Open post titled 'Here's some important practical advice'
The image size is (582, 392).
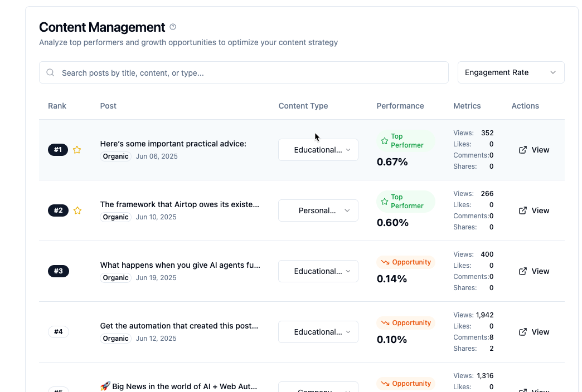[x=173, y=144]
